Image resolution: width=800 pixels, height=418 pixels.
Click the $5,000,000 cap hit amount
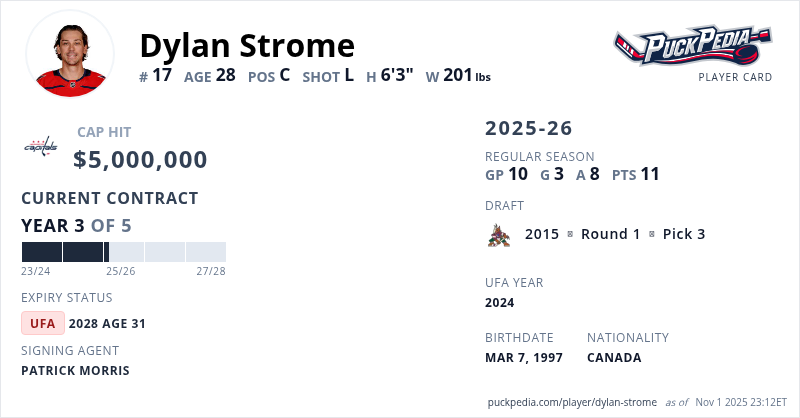[140, 160]
